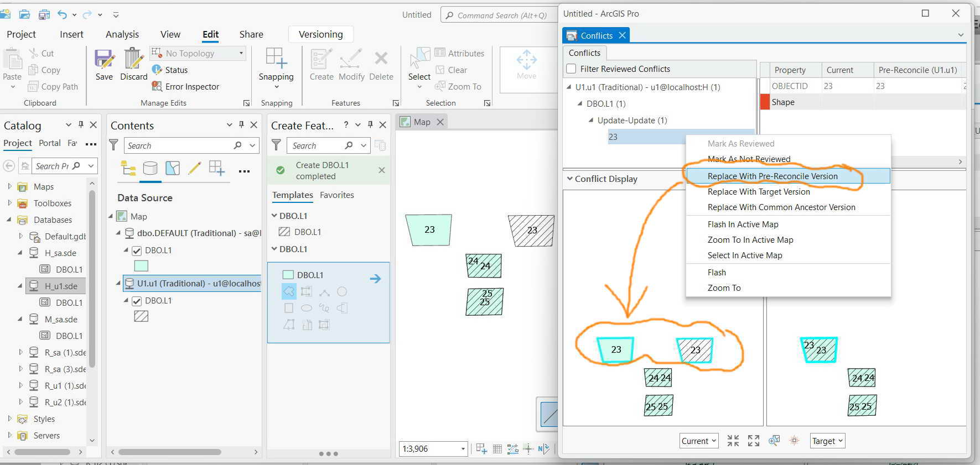Open the Versioning ribbon tab
Screen dimensions: 980x465
(x=321, y=34)
